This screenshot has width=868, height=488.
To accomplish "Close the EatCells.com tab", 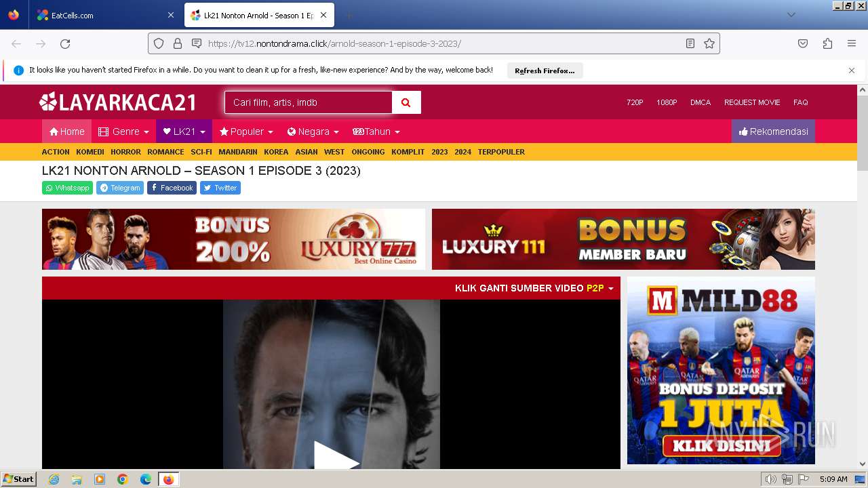I will click(170, 15).
